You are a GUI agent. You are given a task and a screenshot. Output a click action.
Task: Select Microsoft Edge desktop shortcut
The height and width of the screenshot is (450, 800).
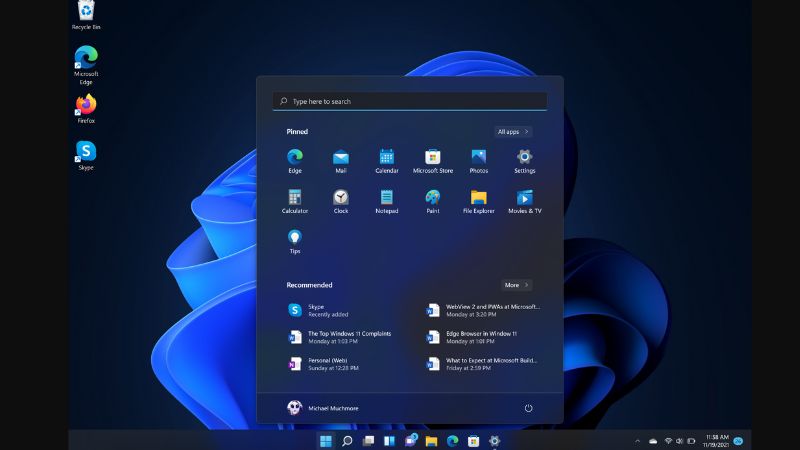click(x=86, y=65)
